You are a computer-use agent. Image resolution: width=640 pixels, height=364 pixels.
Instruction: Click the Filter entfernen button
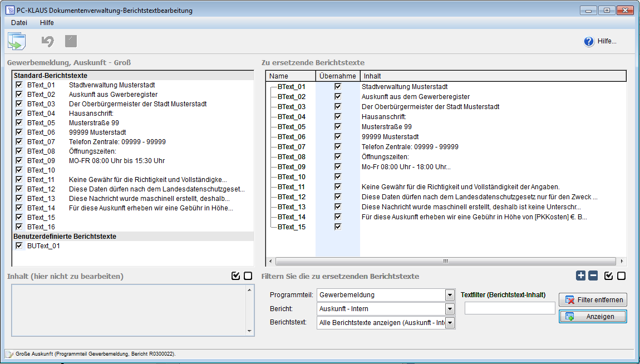[x=593, y=299]
